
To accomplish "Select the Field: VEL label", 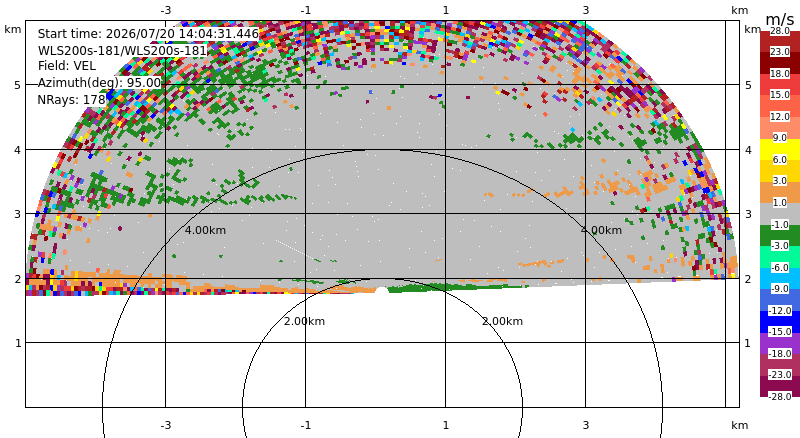I will coord(67,66).
